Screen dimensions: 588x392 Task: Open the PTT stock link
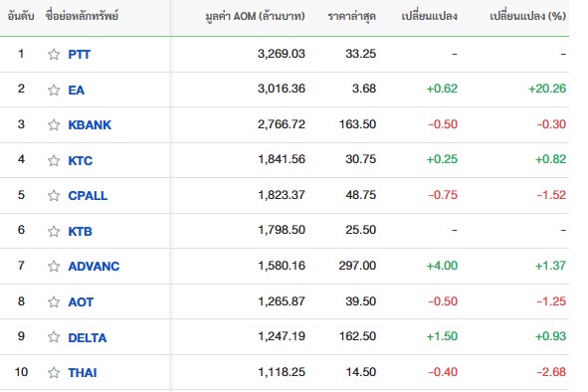click(x=80, y=55)
